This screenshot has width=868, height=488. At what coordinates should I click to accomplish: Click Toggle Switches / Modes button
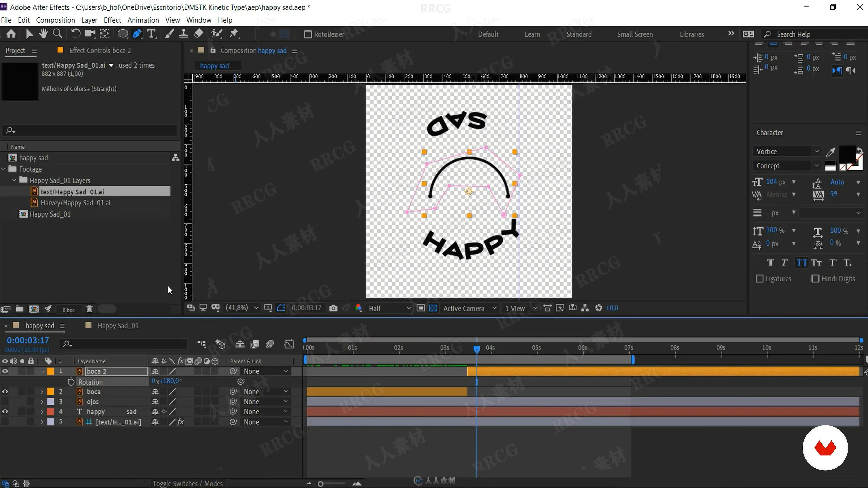pos(187,483)
